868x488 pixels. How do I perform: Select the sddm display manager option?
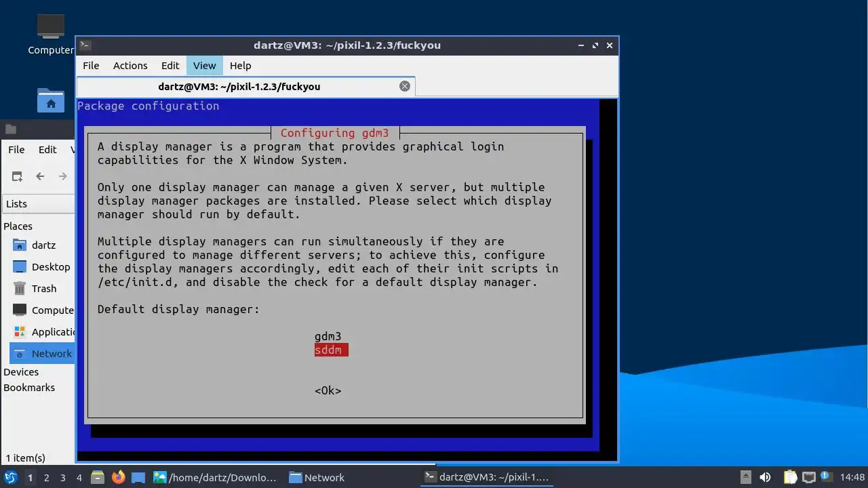[331, 350]
